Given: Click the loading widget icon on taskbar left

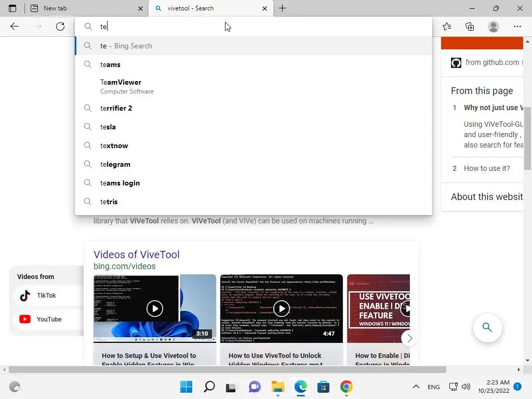Looking at the screenshot, I should [x=15, y=387].
